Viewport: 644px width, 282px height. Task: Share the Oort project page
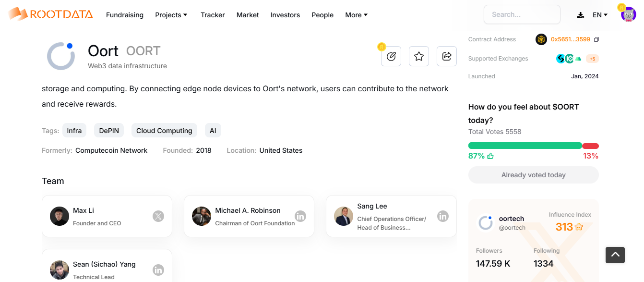447,56
